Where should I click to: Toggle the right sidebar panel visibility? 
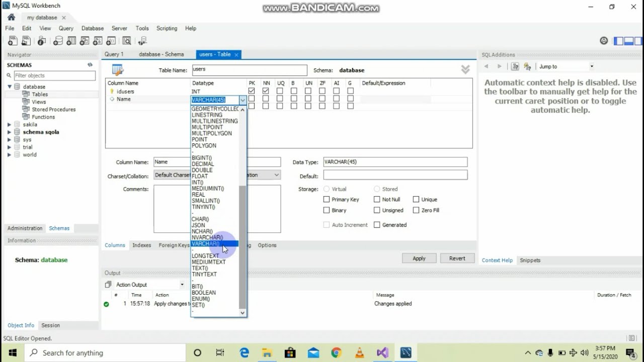[x=638, y=41]
